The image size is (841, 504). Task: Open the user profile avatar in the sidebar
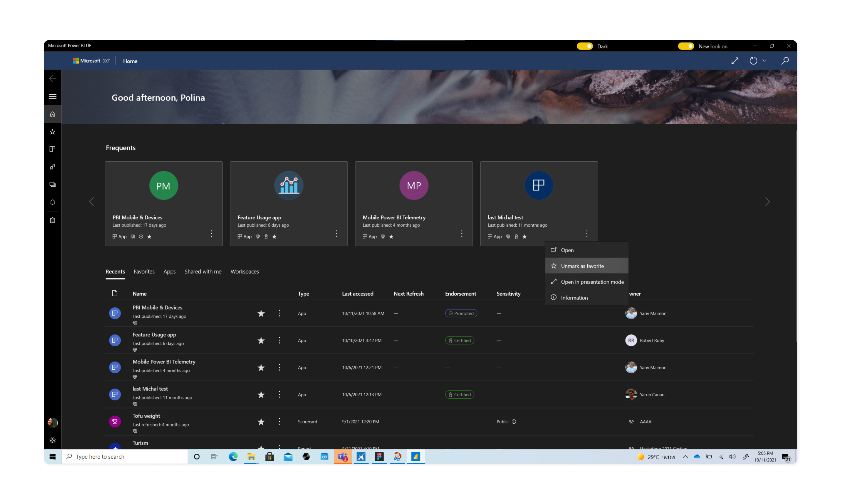click(x=53, y=423)
